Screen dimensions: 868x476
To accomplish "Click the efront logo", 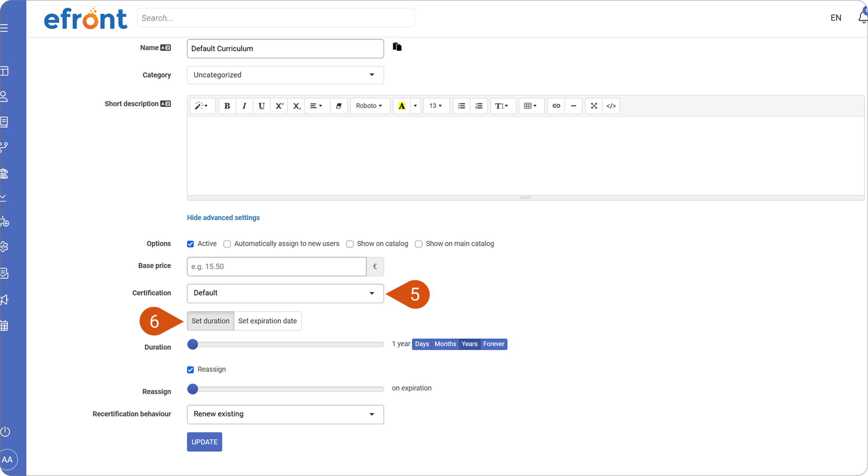I will coord(86,18).
